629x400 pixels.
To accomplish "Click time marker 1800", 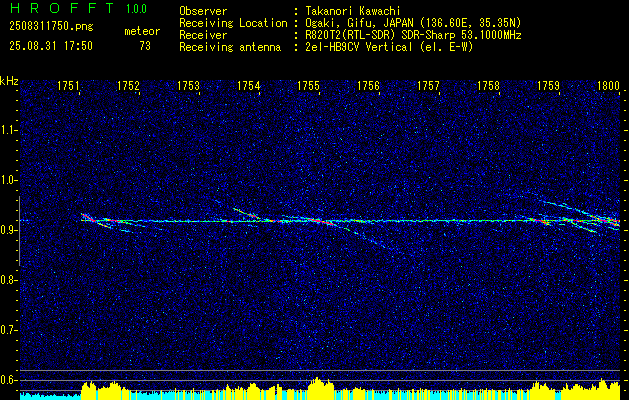I will [609, 85].
